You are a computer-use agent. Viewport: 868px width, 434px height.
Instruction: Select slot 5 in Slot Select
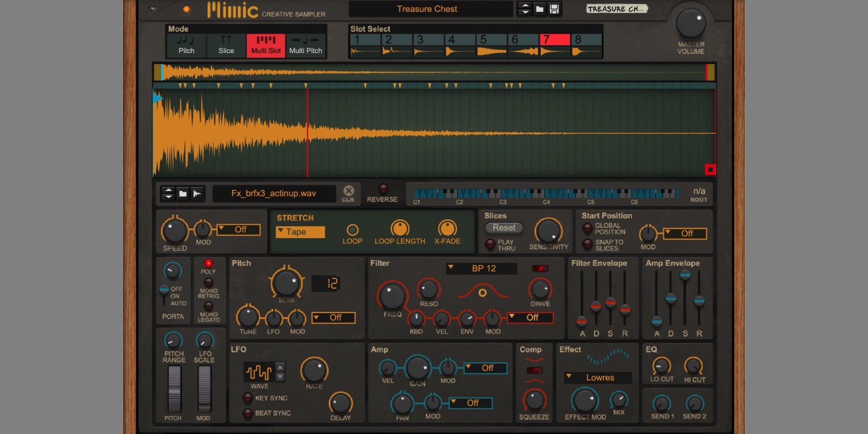491,45
